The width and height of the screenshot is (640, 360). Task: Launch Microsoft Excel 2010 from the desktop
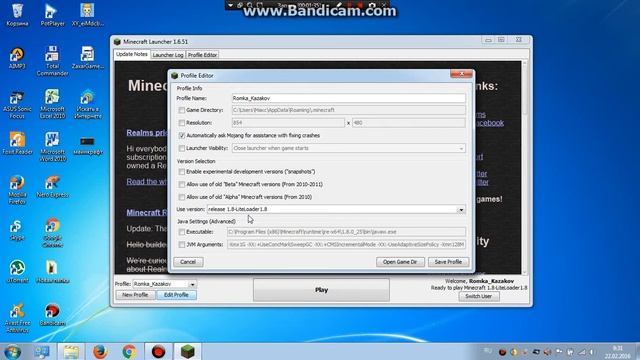[x=52, y=104]
